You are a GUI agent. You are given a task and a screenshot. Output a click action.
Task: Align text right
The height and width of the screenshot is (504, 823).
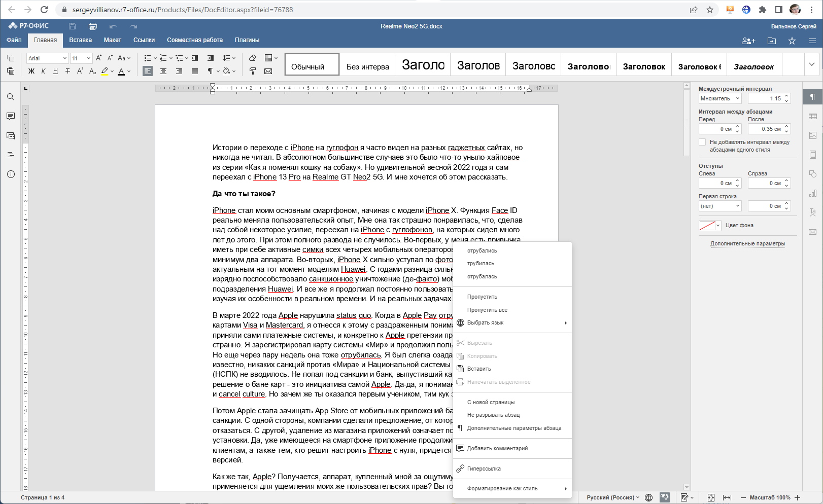point(179,71)
